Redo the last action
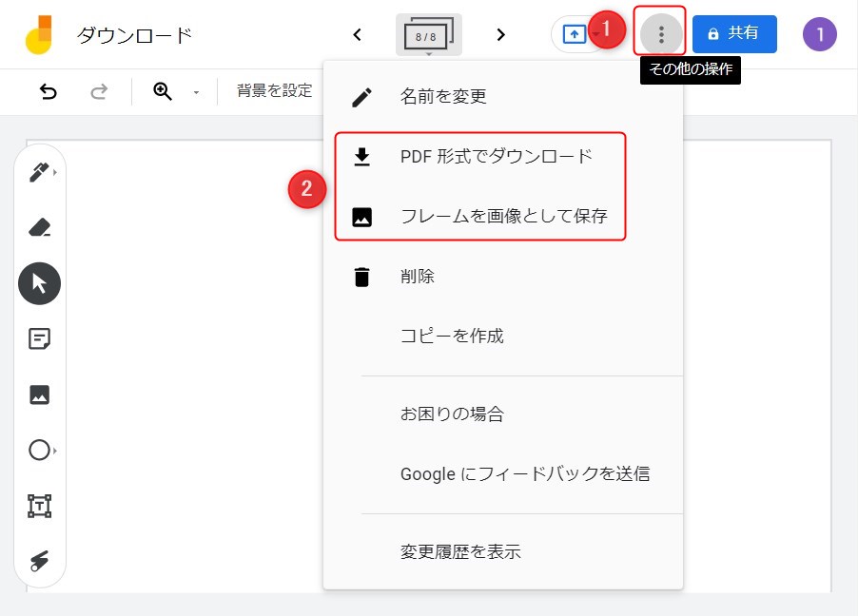The image size is (858, 616). 99,91
